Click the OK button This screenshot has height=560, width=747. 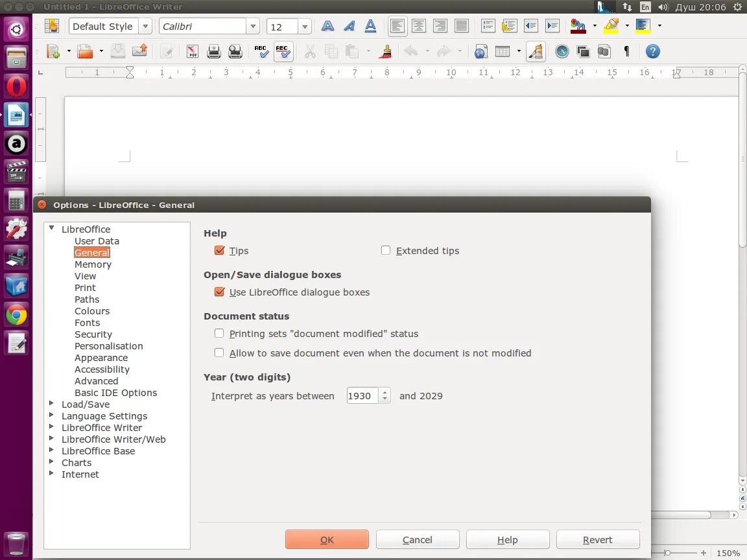click(327, 539)
